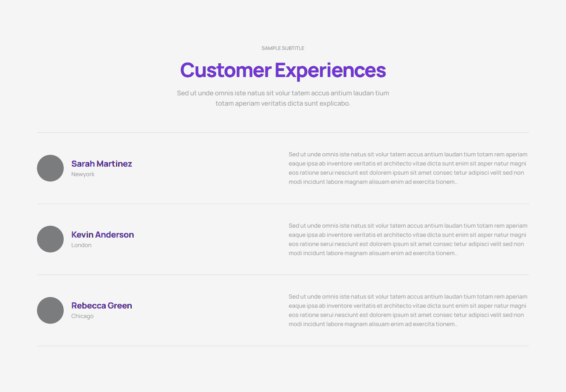Click Sarah Martinez's round avatar image

point(50,168)
